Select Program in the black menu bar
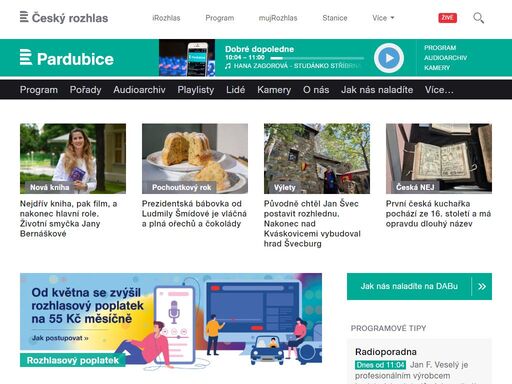The image size is (512, 384). point(39,90)
